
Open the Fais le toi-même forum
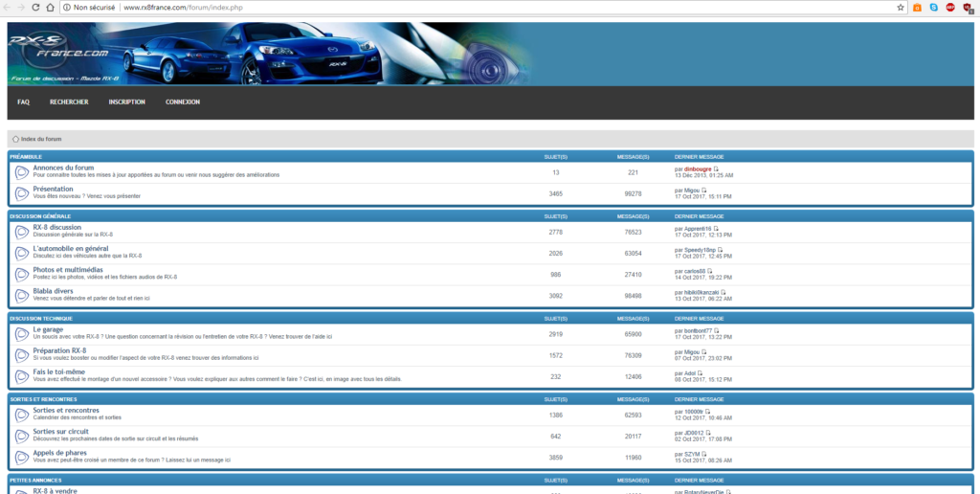(x=58, y=372)
